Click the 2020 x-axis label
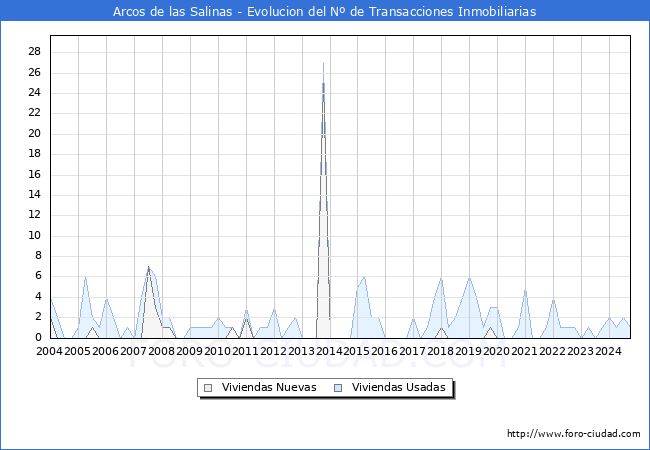 (496, 351)
